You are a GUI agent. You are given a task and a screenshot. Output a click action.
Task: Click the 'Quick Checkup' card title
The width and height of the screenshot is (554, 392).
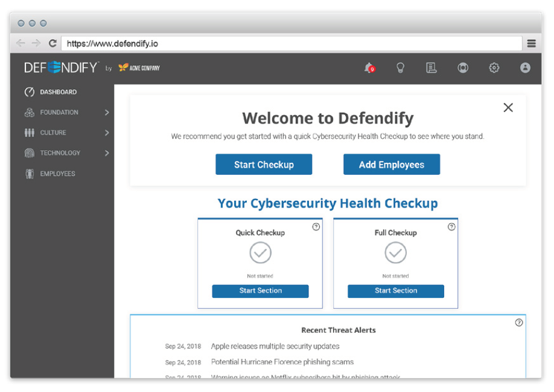260,232
